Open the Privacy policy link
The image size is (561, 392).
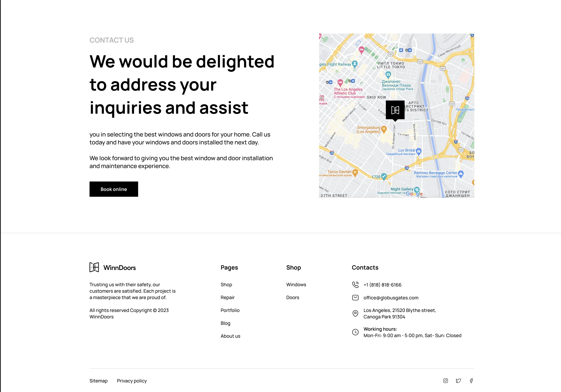pyautogui.click(x=132, y=381)
